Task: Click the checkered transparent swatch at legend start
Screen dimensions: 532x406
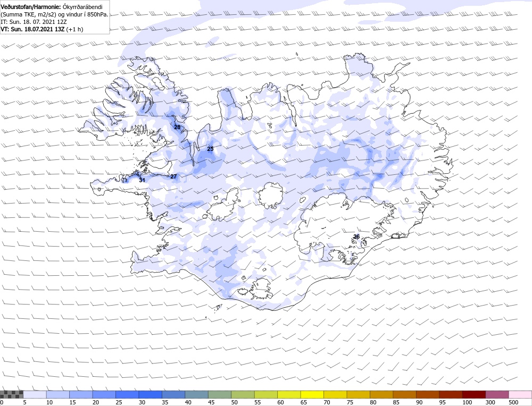Action: (12, 394)
